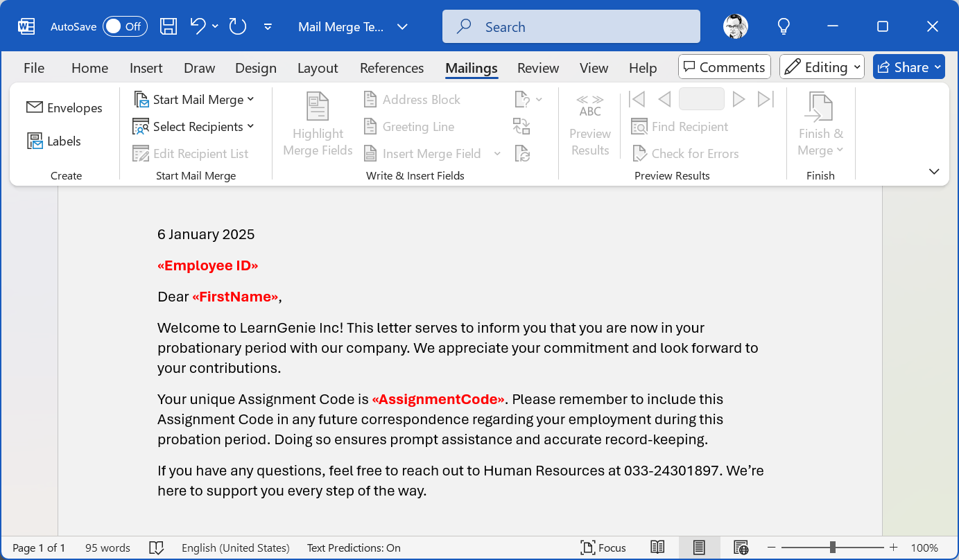Switch to Read Mode view icon
The height and width of the screenshot is (560, 959).
click(x=657, y=548)
